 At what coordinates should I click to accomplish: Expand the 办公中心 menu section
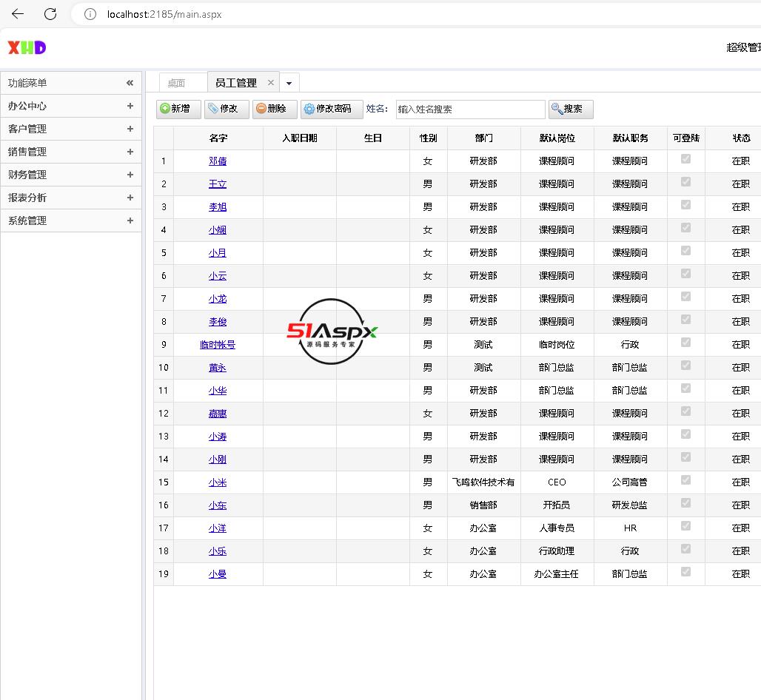(x=130, y=106)
